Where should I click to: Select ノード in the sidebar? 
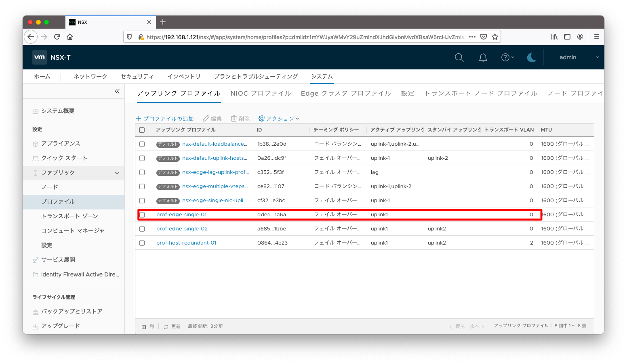pyautogui.click(x=50, y=187)
